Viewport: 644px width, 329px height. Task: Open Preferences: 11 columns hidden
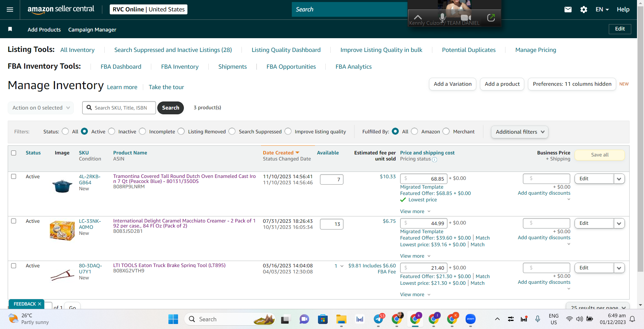click(x=572, y=84)
